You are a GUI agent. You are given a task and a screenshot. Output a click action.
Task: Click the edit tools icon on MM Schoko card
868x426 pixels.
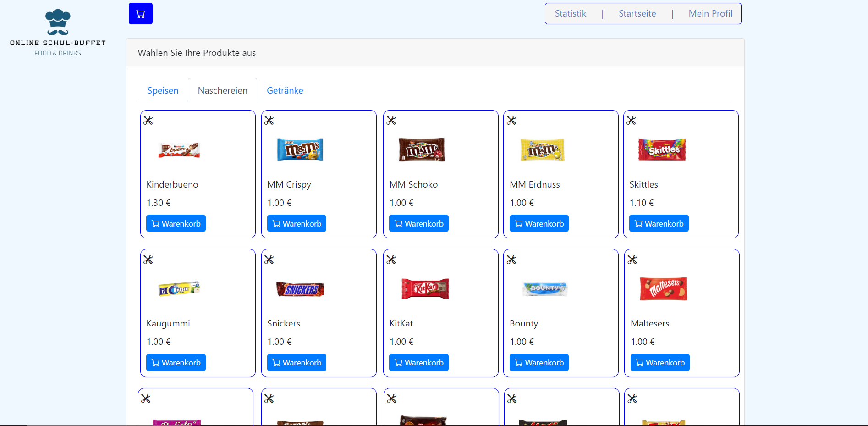click(391, 121)
